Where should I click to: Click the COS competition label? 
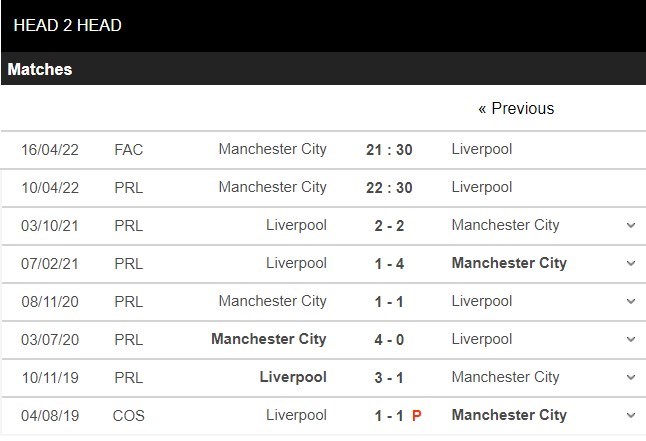(x=129, y=415)
